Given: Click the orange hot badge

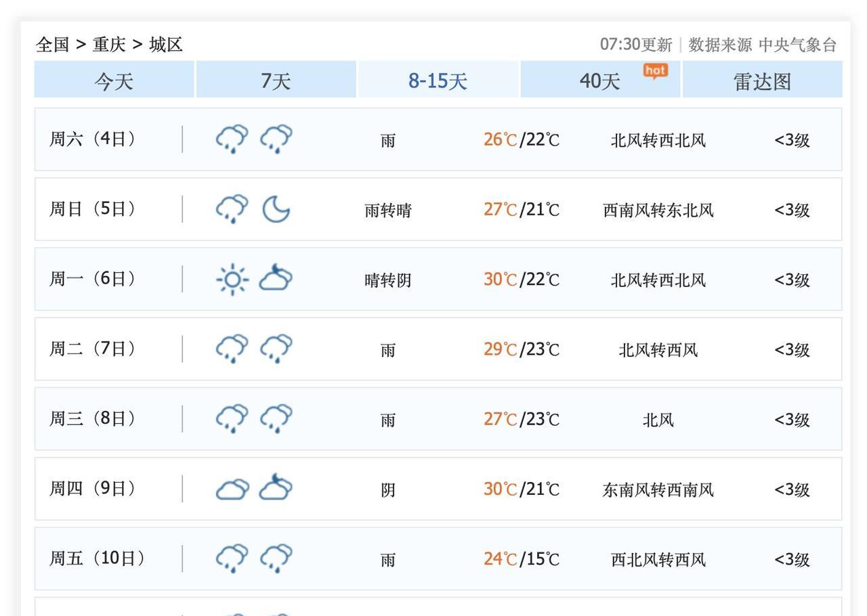Looking at the screenshot, I should (x=655, y=70).
